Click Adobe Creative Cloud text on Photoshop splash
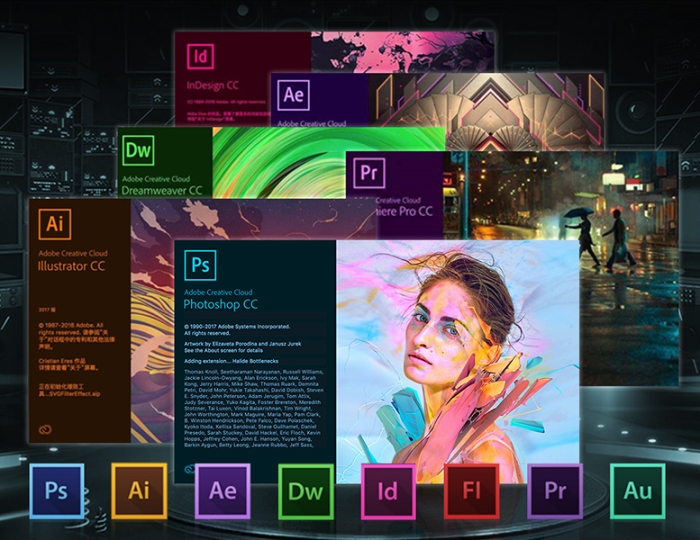This screenshot has height=540, width=700. (218, 292)
